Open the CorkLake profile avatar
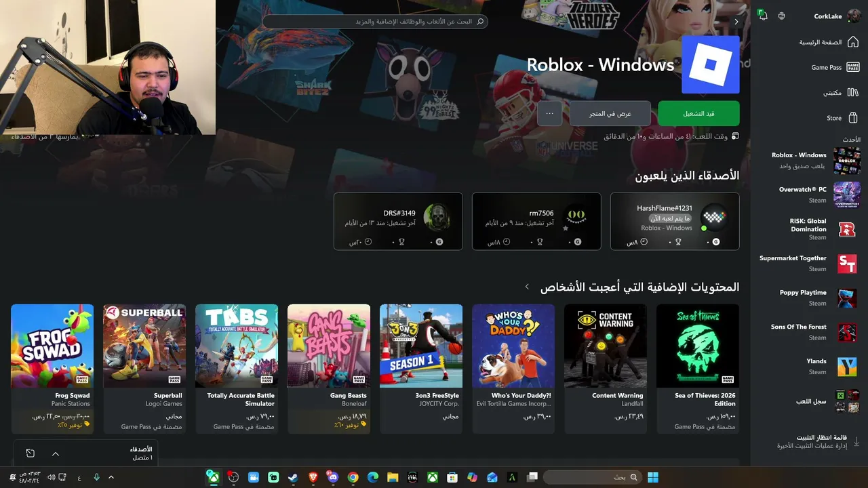The height and width of the screenshot is (488, 868). point(854,16)
